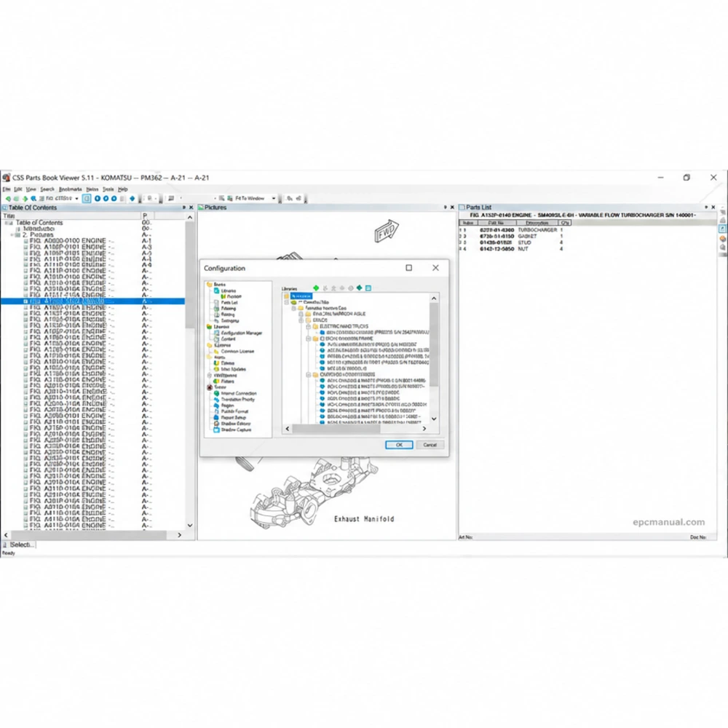Click right arrow of Table of Contents horizontal scrollbar
Viewport: 728px width, 728px height.
pos(180,535)
